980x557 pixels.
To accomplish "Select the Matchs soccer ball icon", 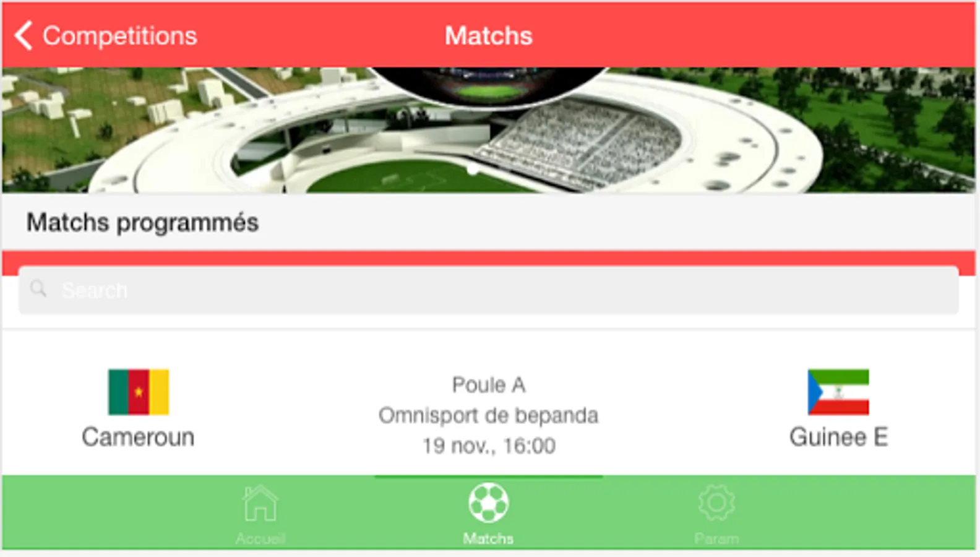I will (488, 503).
